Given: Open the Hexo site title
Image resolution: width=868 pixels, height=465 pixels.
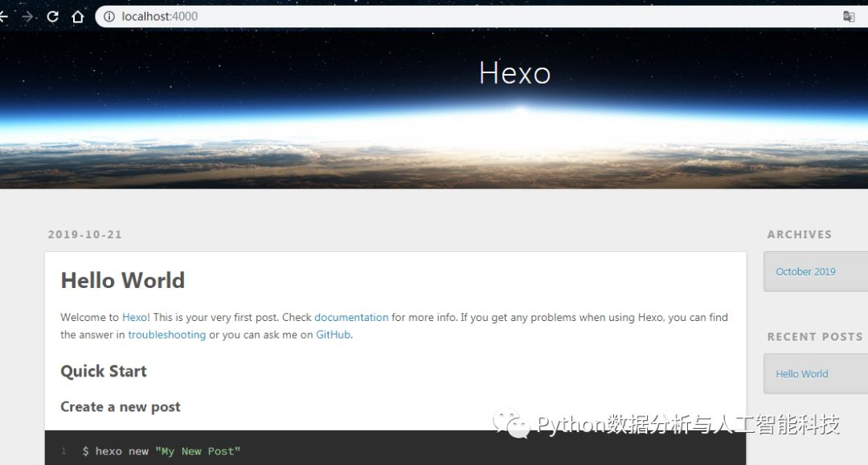Looking at the screenshot, I should click(x=515, y=73).
